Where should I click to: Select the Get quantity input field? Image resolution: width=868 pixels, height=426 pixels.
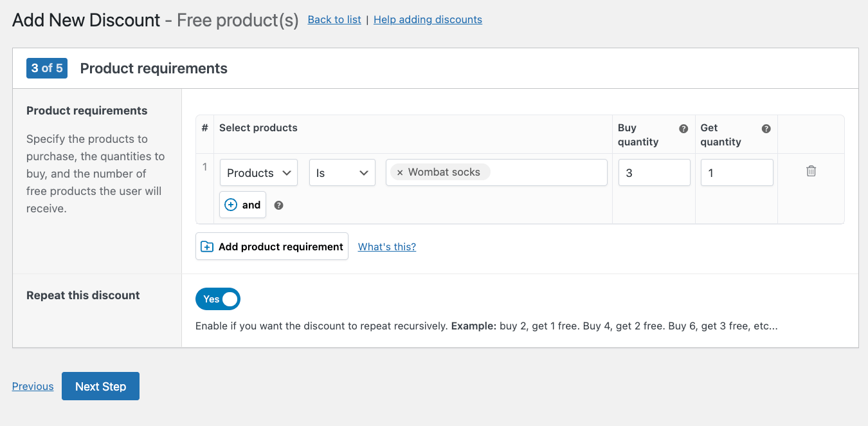(x=736, y=172)
